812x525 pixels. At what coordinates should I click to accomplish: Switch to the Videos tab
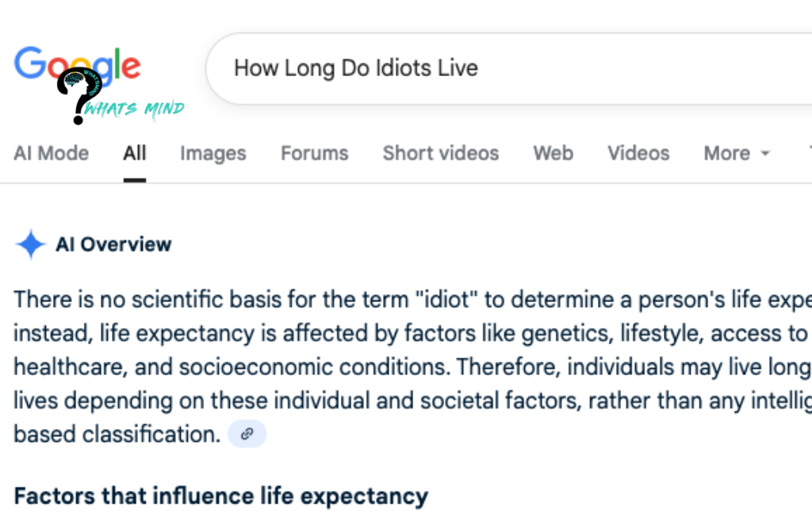tap(638, 153)
